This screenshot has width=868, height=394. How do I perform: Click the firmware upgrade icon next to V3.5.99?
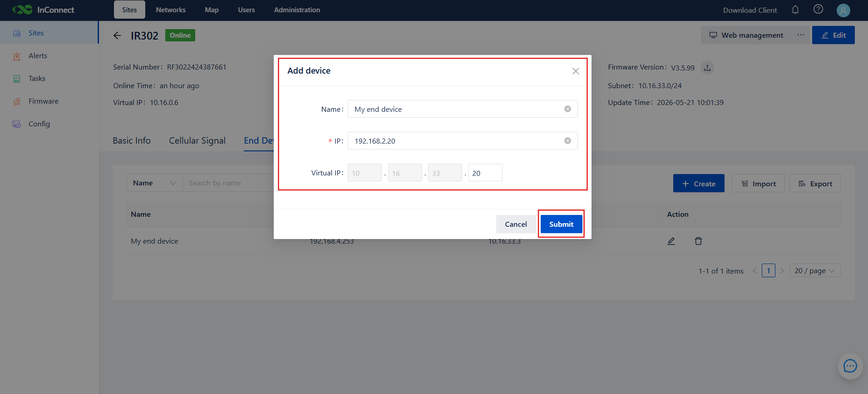tap(707, 68)
